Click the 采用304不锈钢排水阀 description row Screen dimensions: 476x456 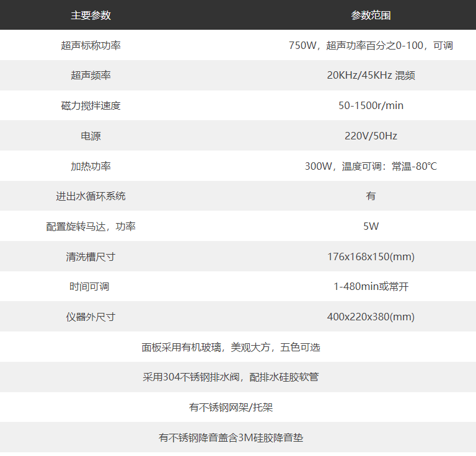231,377
